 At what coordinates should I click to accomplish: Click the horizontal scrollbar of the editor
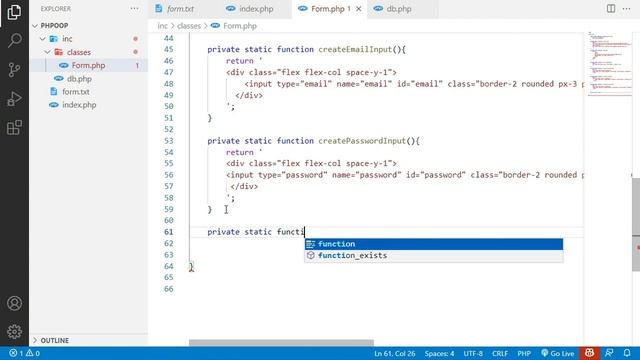tap(281, 342)
